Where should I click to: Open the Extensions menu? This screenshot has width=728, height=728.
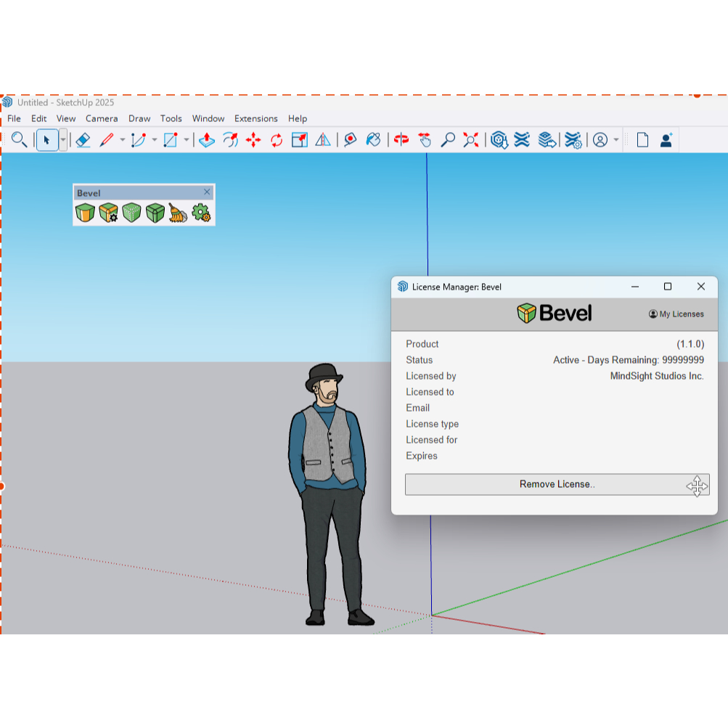255,118
